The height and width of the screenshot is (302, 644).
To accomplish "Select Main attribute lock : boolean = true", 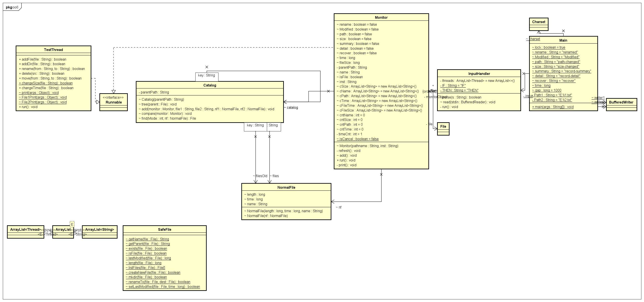I will point(549,48).
